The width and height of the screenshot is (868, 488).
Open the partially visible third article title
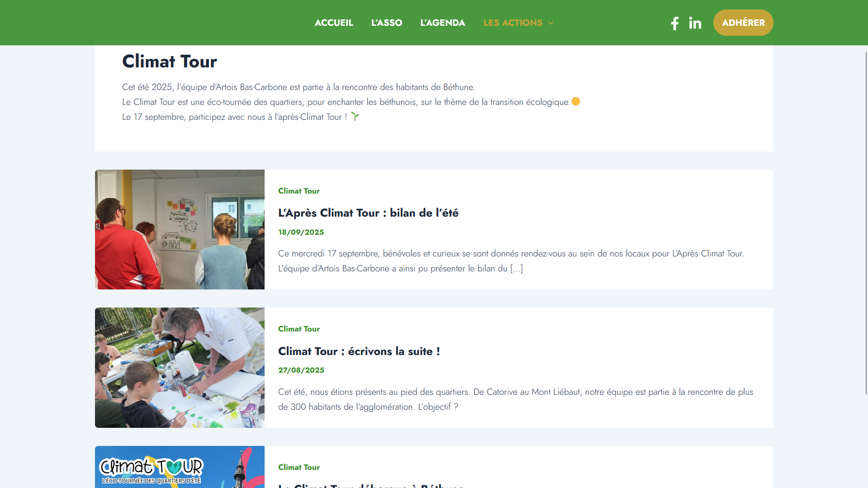pos(371,485)
